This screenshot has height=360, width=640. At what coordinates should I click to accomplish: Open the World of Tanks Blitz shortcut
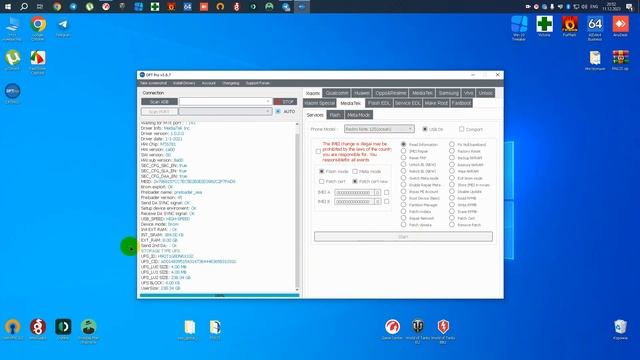[x=443, y=331]
